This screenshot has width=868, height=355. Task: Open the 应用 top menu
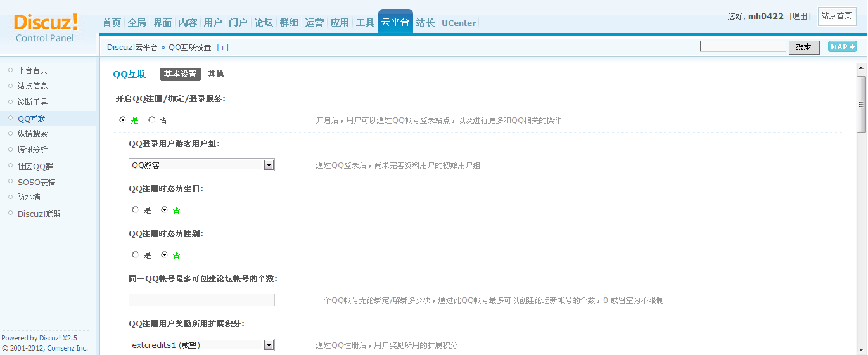pyautogui.click(x=340, y=23)
